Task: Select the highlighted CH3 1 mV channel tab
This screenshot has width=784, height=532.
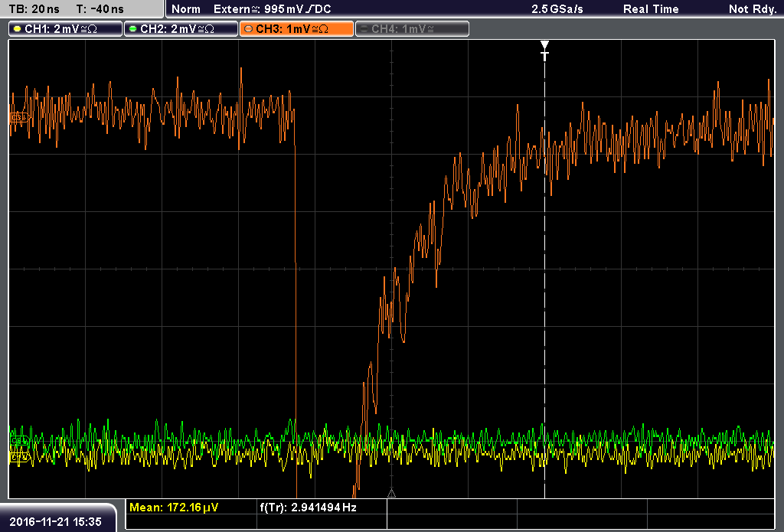Action: tap(296, 28)
